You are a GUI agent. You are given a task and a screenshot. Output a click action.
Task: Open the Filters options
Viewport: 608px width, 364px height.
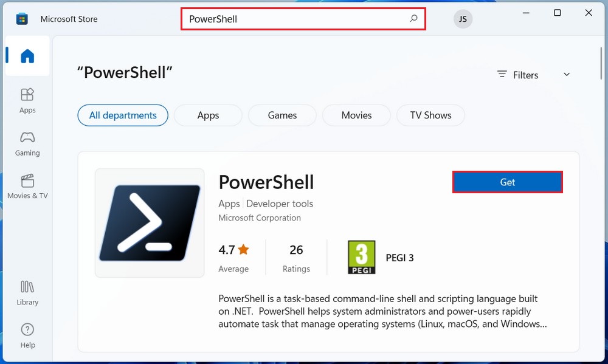click(x=517, y=75)
